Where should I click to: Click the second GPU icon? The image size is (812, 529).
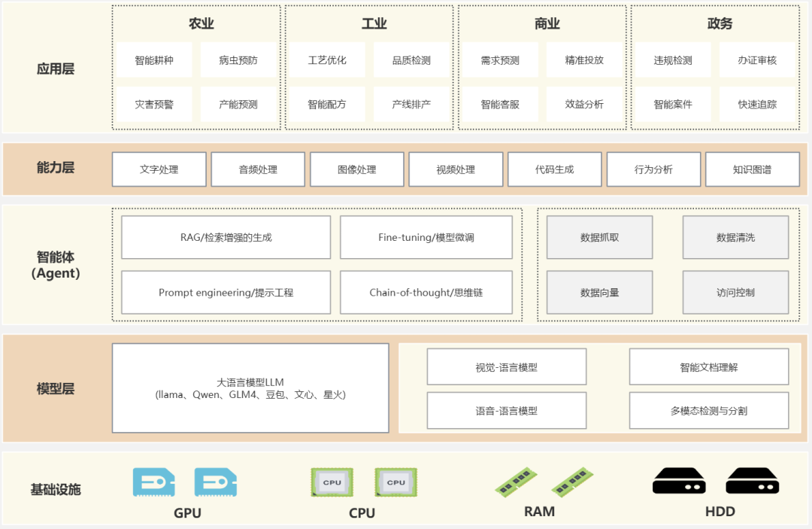215,482
